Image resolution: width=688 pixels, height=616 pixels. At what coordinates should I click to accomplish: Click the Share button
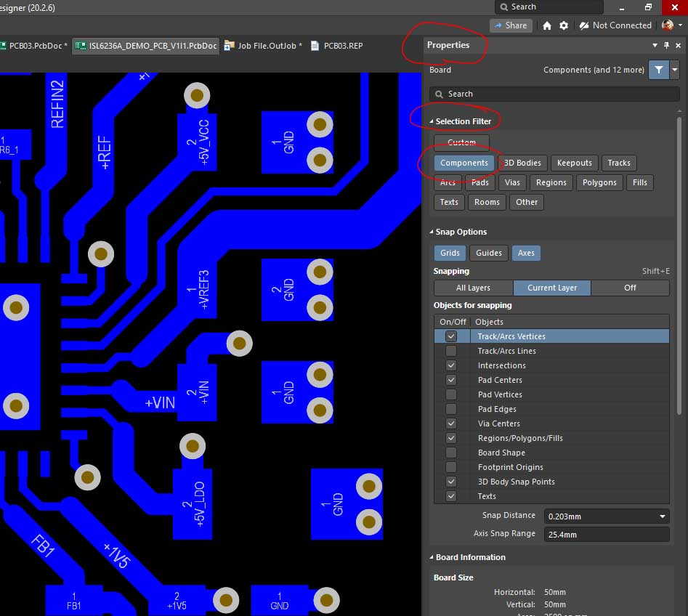(511, 25)
